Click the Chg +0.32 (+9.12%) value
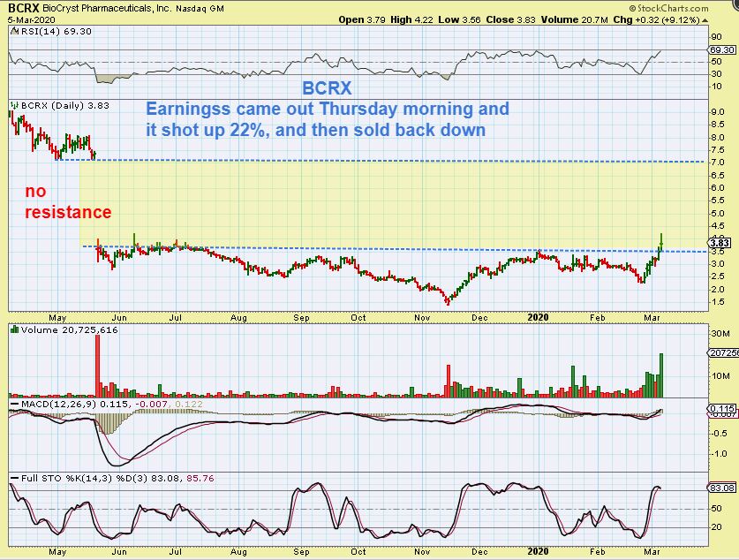 click(x=657, y=19)
